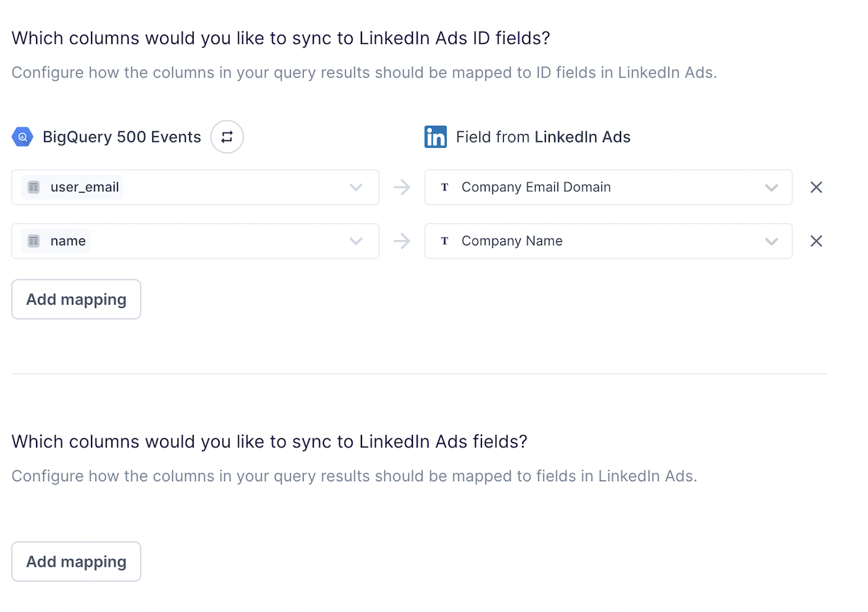The image size is (868, 612).
Task: Click the BigQuery source hexagon icon
Action: tap(22, 137)
